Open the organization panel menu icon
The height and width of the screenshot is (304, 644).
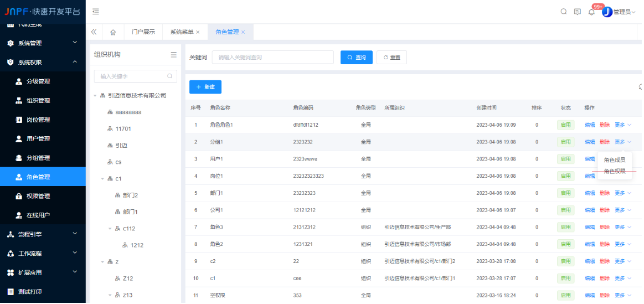coord(173,55)
